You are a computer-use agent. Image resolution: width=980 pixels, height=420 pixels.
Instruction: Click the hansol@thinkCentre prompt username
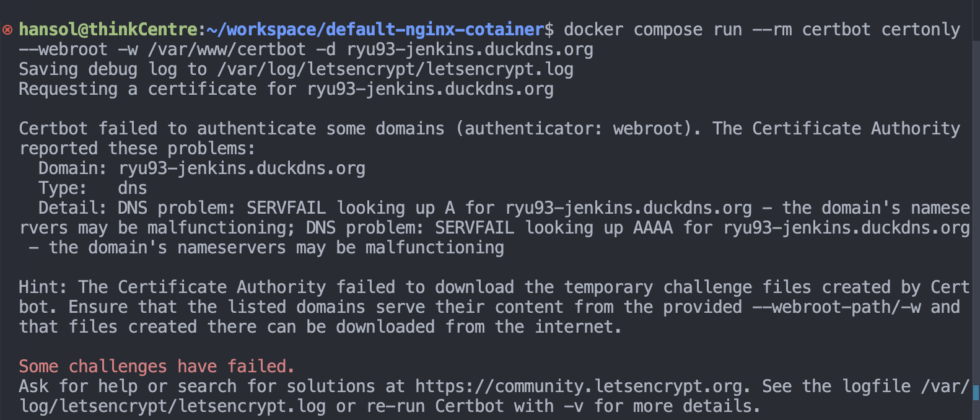coord(108,30)
